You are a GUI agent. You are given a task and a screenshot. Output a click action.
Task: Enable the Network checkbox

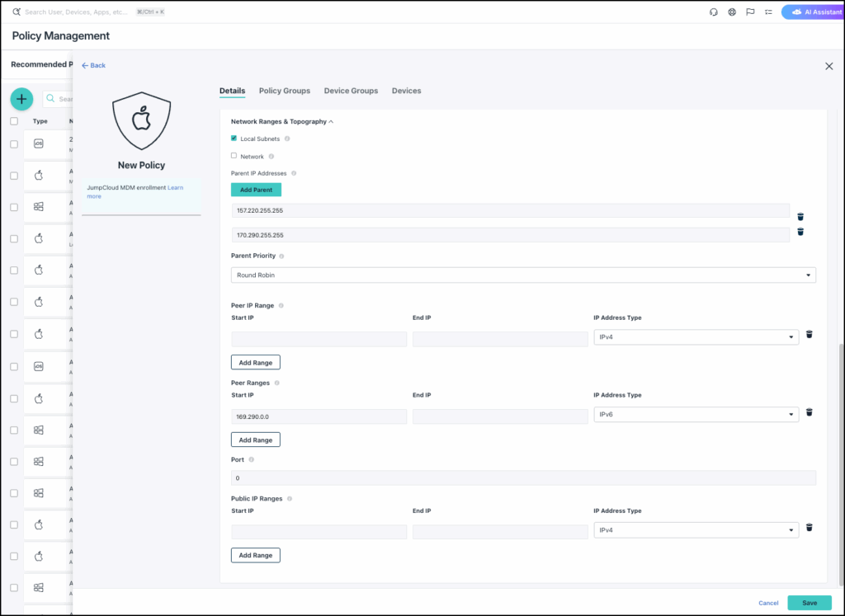pyautogui.click(x=234, y=156)
